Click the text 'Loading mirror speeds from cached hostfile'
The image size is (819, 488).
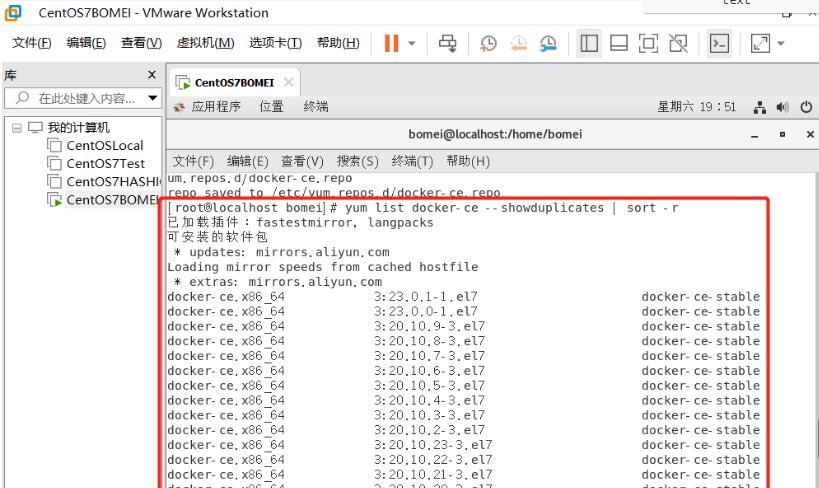[323, 267]
